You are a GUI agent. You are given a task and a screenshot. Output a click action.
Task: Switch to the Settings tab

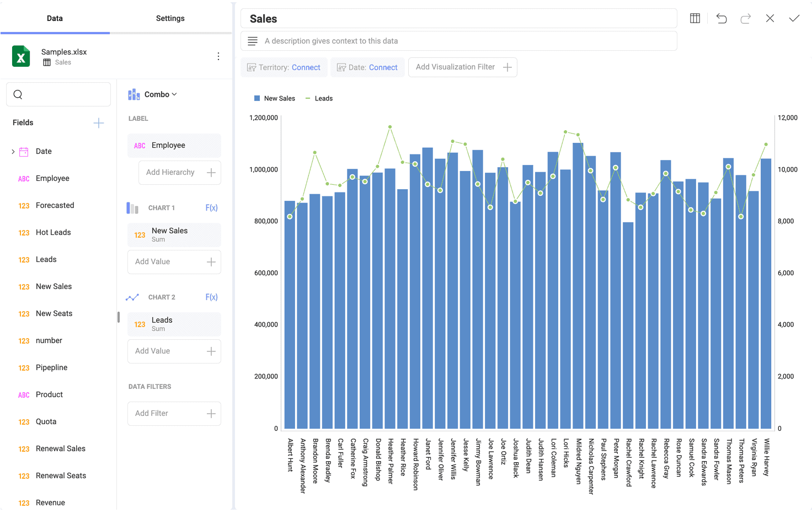[170, 18]
